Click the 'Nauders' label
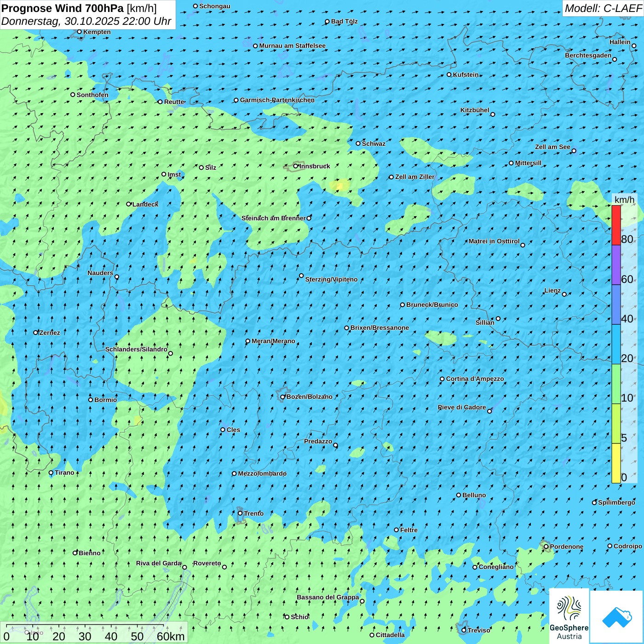Viewport: 644px width, 644px height. (x=100, y=273)
